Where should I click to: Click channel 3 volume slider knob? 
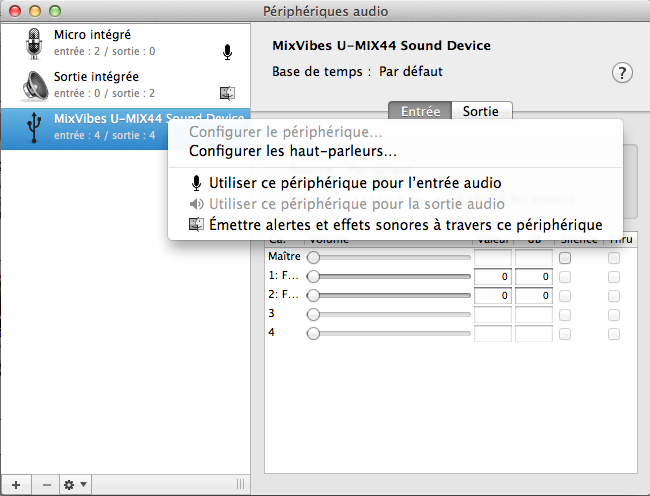[313, 314]
